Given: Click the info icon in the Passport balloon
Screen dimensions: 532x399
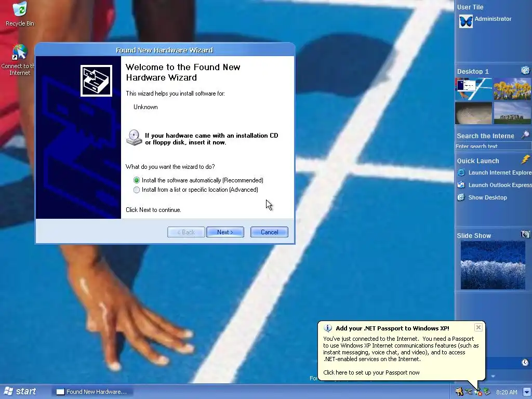Looking at the screenshot, I should (x=328, y=328).
